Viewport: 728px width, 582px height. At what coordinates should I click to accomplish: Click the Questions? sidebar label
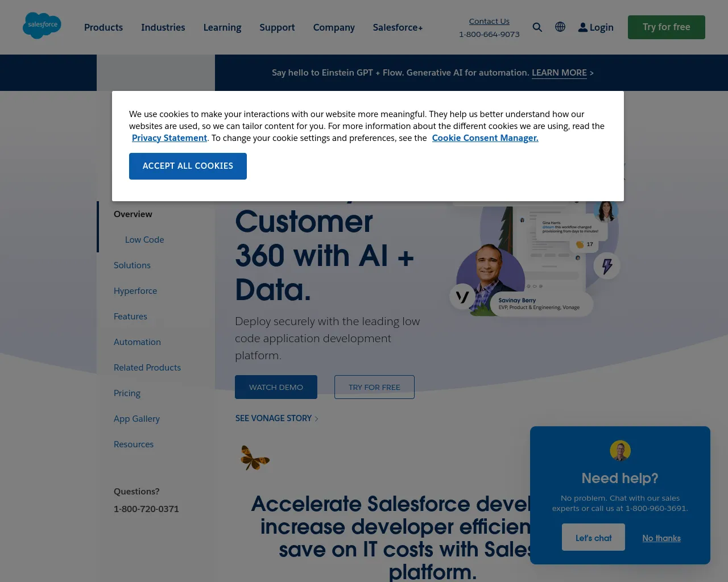[136, 492]
